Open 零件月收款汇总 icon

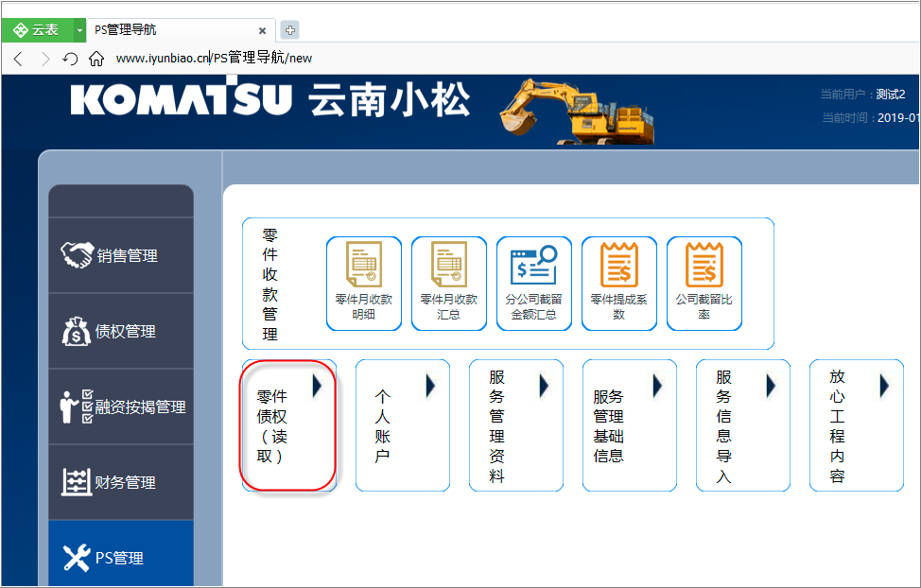[449, 284]
